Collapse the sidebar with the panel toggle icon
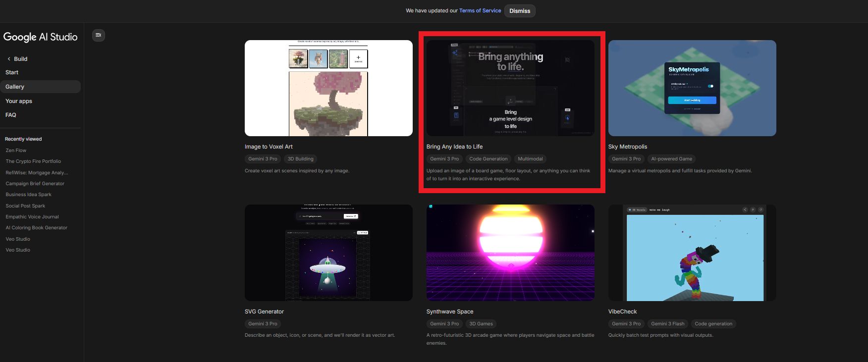Image resolution: width=868 pixels, height=362 pixels. 99,35
